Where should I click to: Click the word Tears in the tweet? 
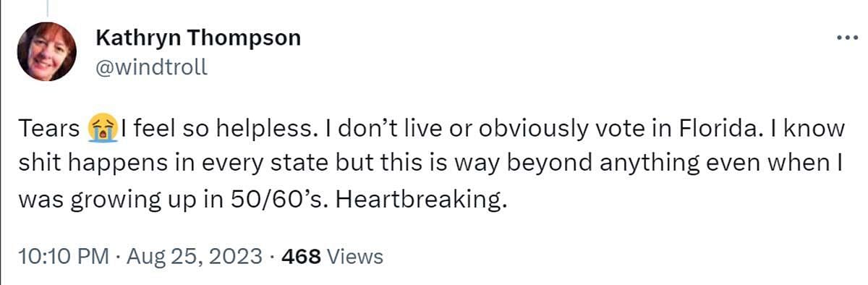pos(46,130)
